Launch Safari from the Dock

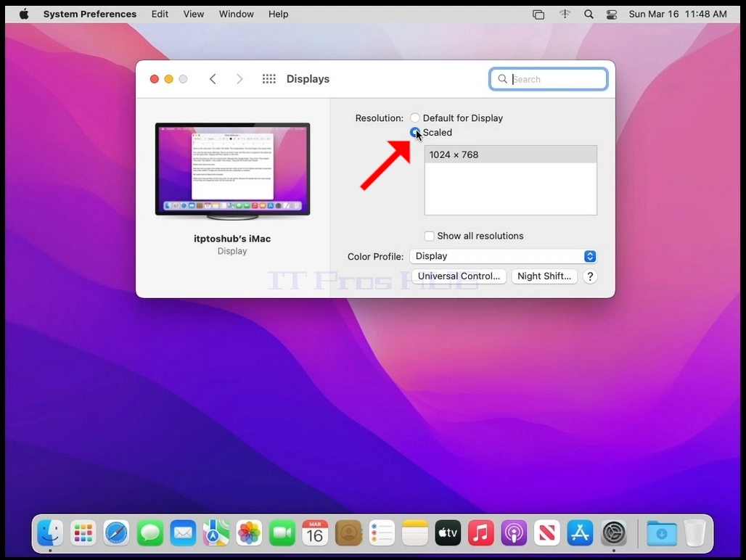[x=117, y=533]
